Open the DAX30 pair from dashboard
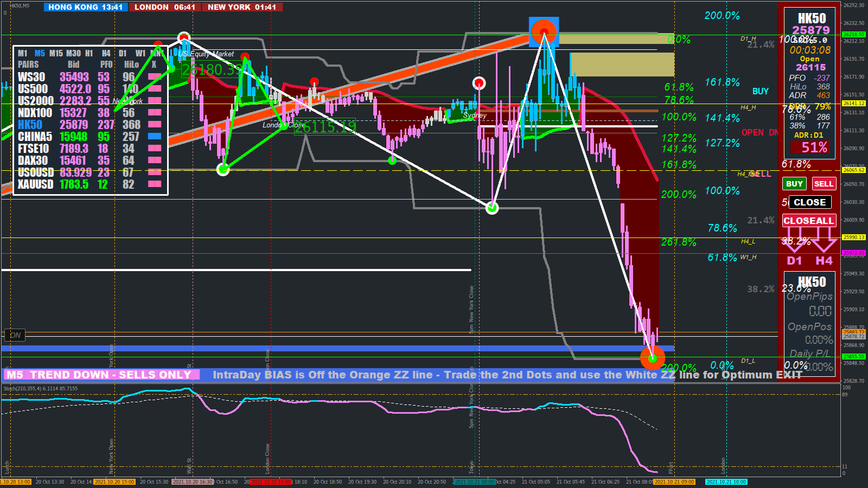Viewport: 868px width, 488px height. click(x=33, y=160)
